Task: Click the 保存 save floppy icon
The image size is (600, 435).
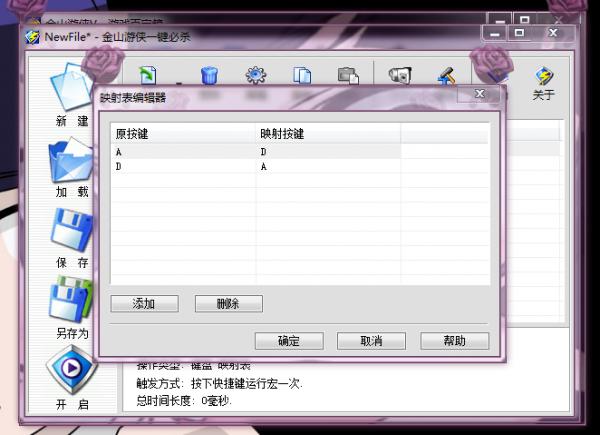Action: pos(72,230)
